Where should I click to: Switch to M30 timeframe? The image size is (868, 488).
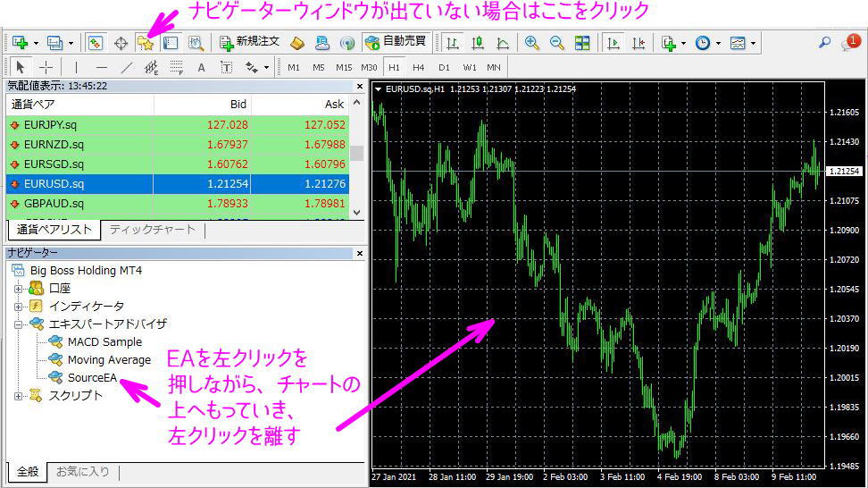click(369, 68)
